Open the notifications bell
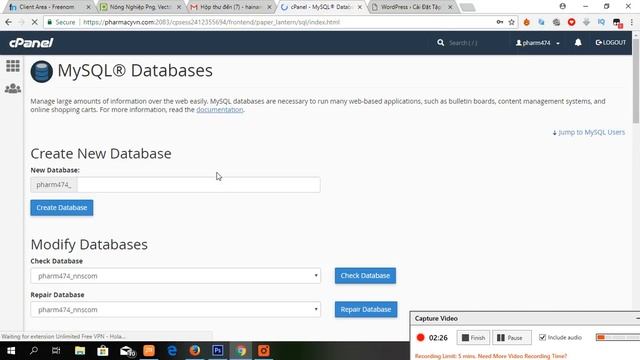The width and height of the screenshot is (640, 360). [578, 42]
